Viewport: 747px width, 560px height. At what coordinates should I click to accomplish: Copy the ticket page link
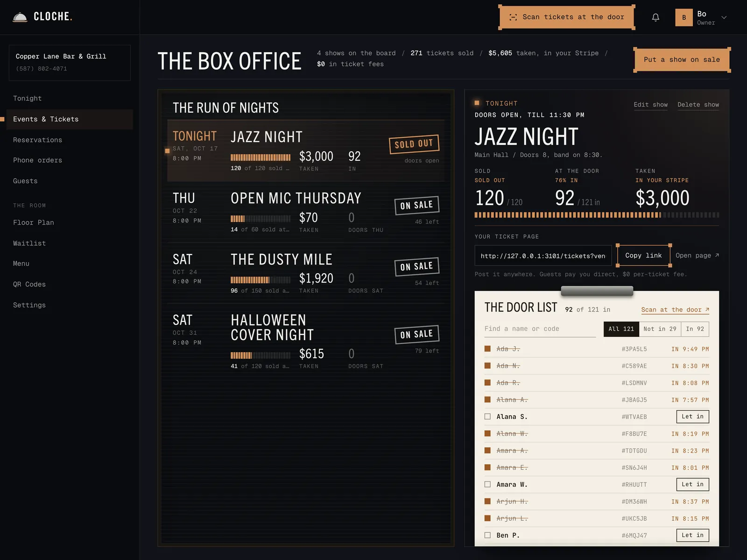[x=643, y=255]
